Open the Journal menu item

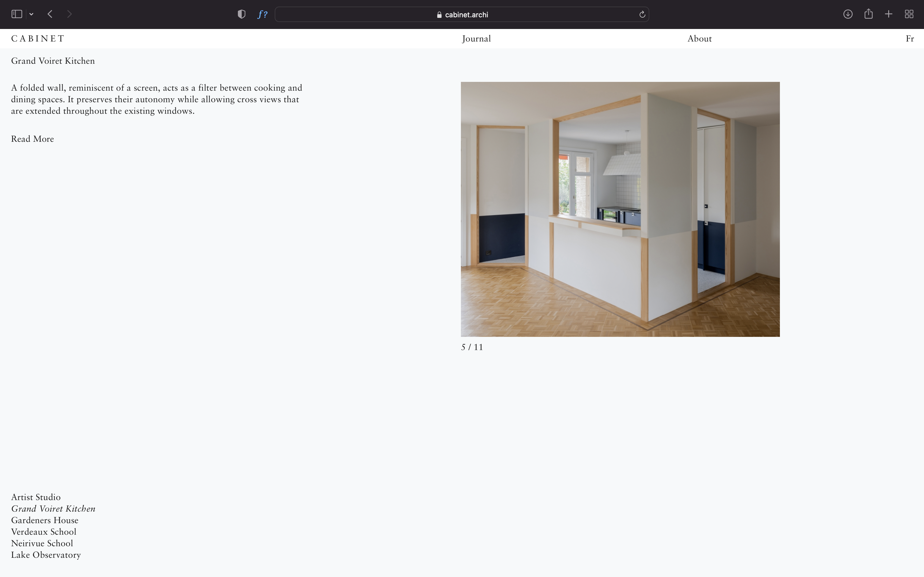coord(476,39)
